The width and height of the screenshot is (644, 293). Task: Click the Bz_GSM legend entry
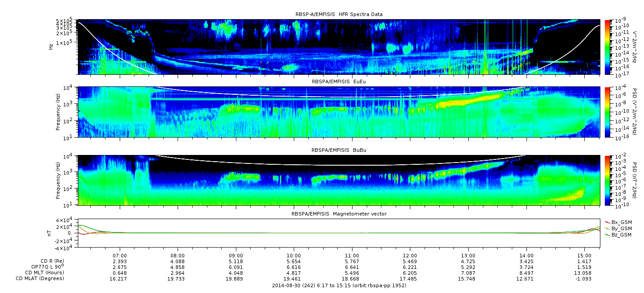tap(621, 235)
